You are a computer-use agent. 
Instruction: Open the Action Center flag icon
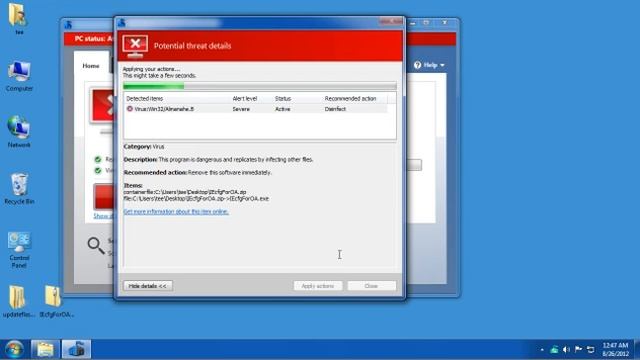578,349
